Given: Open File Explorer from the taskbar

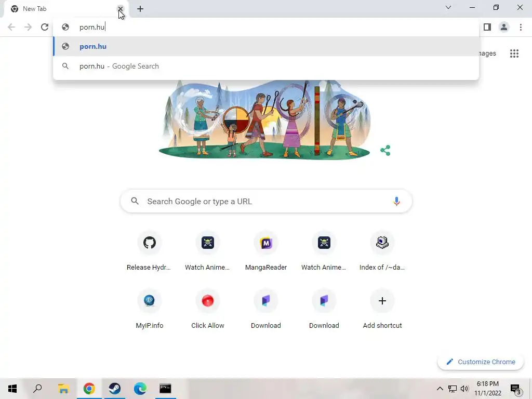Looking at the screenshot, I should pos(63,389).
